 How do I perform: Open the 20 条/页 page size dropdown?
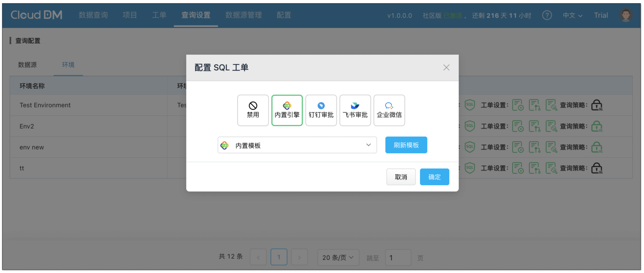[x=338, y=258]
